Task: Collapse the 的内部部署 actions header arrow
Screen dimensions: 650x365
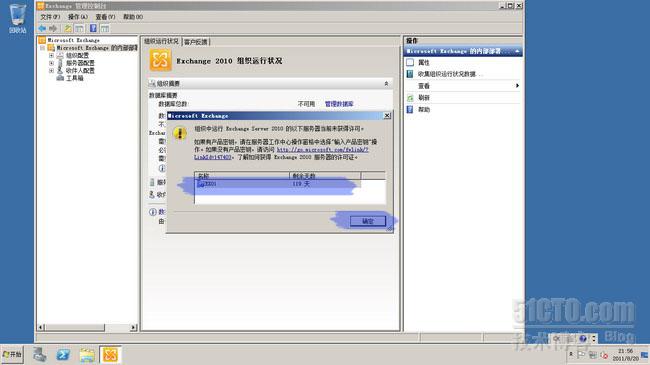Action: [517, 51]
